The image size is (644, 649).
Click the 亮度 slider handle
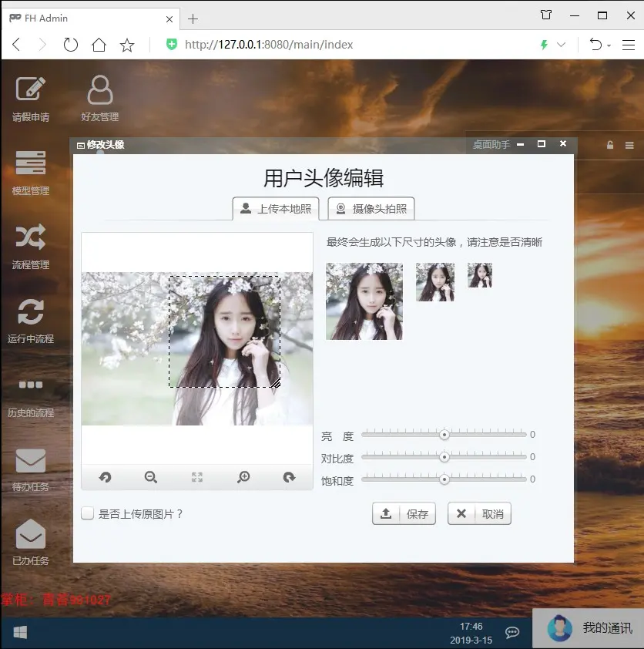pyautogui.click(x=444, y=435)
